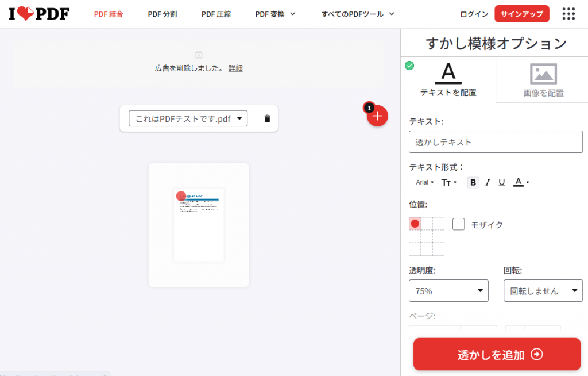
Task: Toggle bold text formatting
Action: [x=473, y=182]
